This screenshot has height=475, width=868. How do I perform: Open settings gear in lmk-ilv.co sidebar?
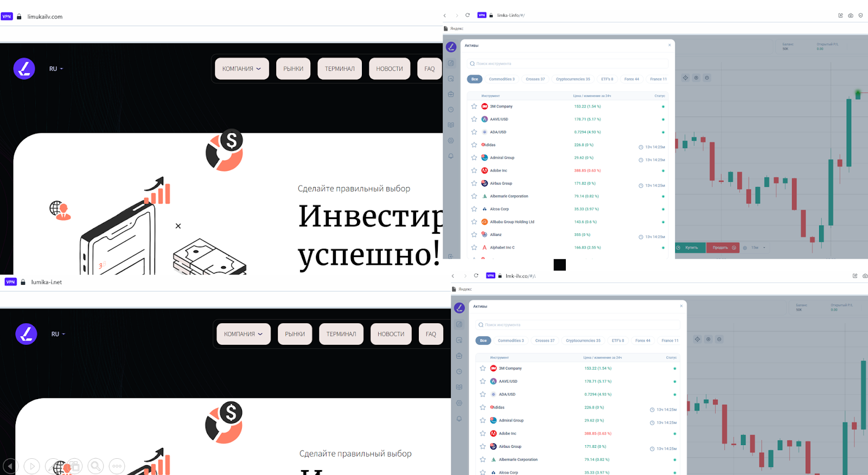tap(459, 403)
